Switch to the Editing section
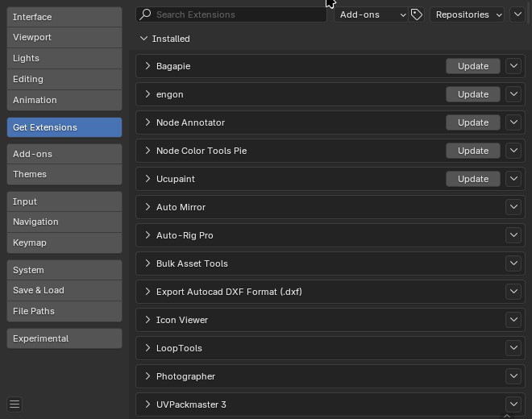This screenshot has width=532, height=419. pyautogui.click(x=64, y=80)
